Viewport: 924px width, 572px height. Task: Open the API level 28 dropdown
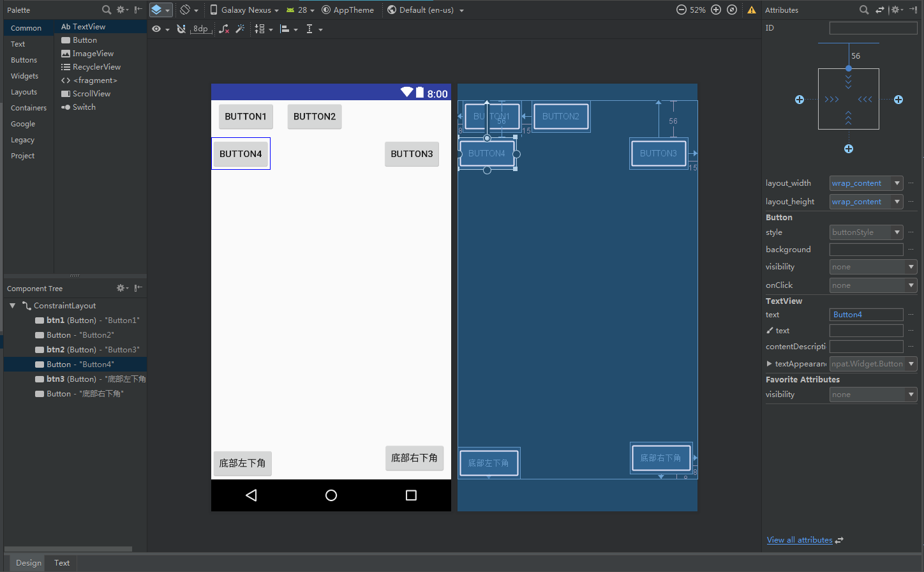[x=301, y=10]
